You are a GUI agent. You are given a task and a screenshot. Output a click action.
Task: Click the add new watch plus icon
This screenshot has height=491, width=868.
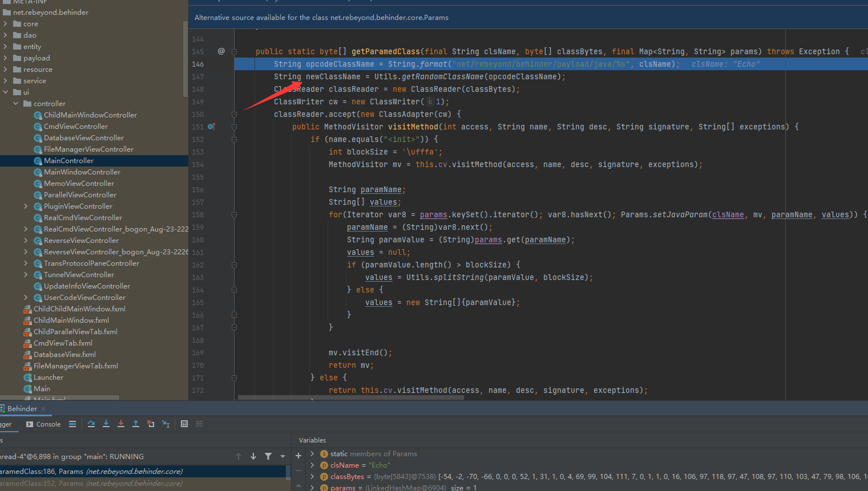[x=298, y=455]
